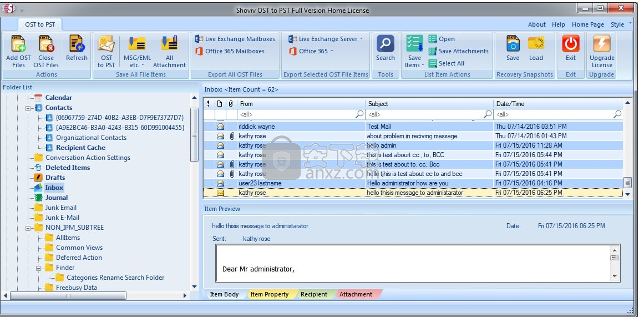Switch to the Attachment tab
644x317 pixels.
(x=356, y=294)
